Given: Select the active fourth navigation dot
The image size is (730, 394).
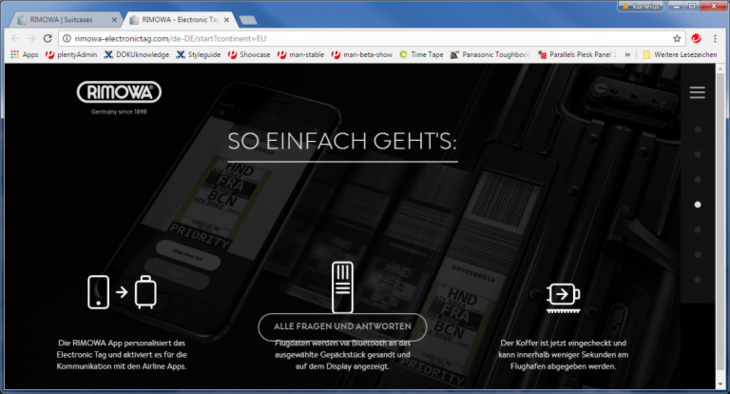Looking at the screenshot, I should coord(697,204).
